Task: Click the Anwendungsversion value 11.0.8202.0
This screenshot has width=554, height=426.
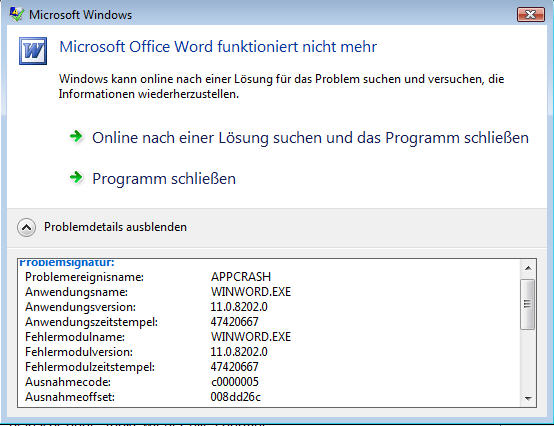Action: (x=239, y=307)
